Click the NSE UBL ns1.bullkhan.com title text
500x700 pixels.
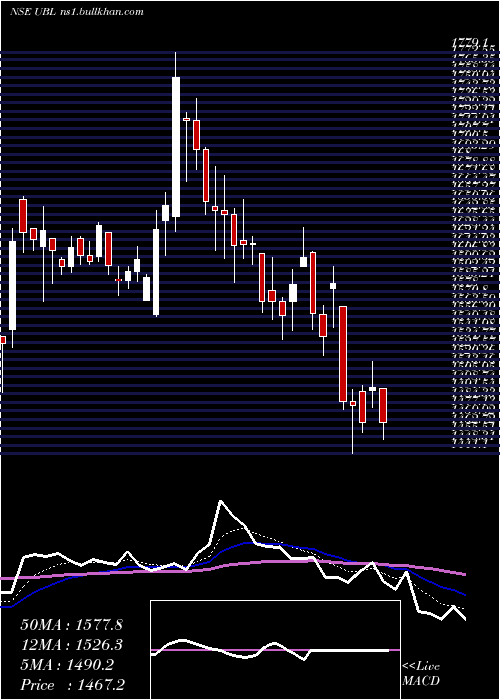[76, 12]
